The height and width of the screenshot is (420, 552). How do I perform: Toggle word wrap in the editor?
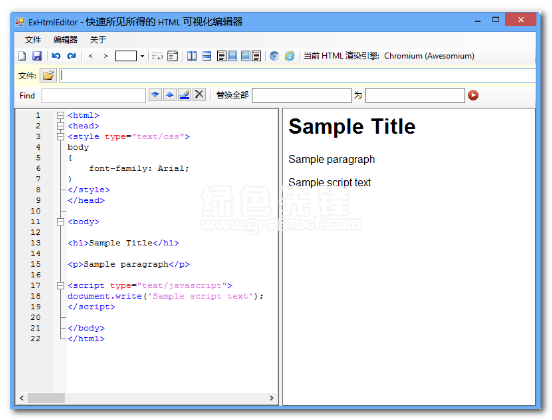click(x=157, y=56)
